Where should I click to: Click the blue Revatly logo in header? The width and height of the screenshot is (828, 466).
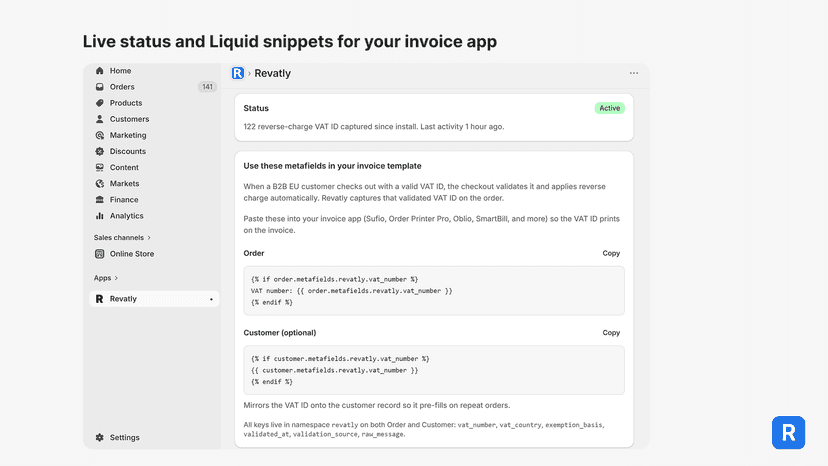[x=238, y=73]
